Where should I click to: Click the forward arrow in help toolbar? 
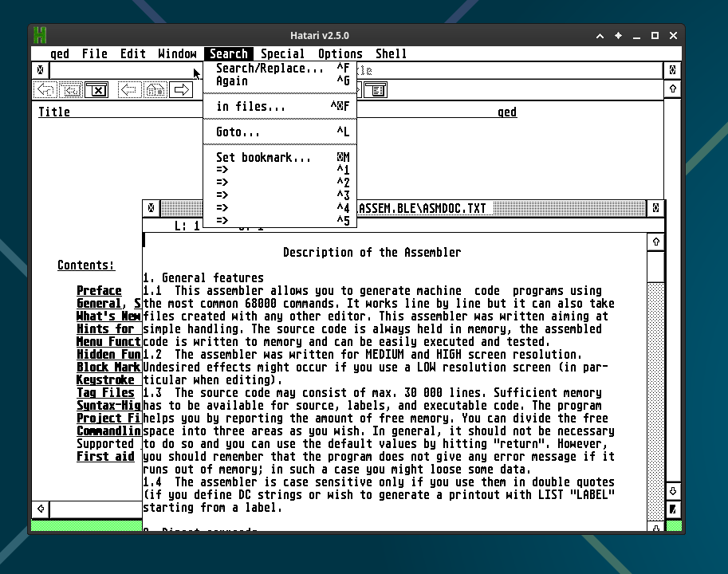(181, 90)
